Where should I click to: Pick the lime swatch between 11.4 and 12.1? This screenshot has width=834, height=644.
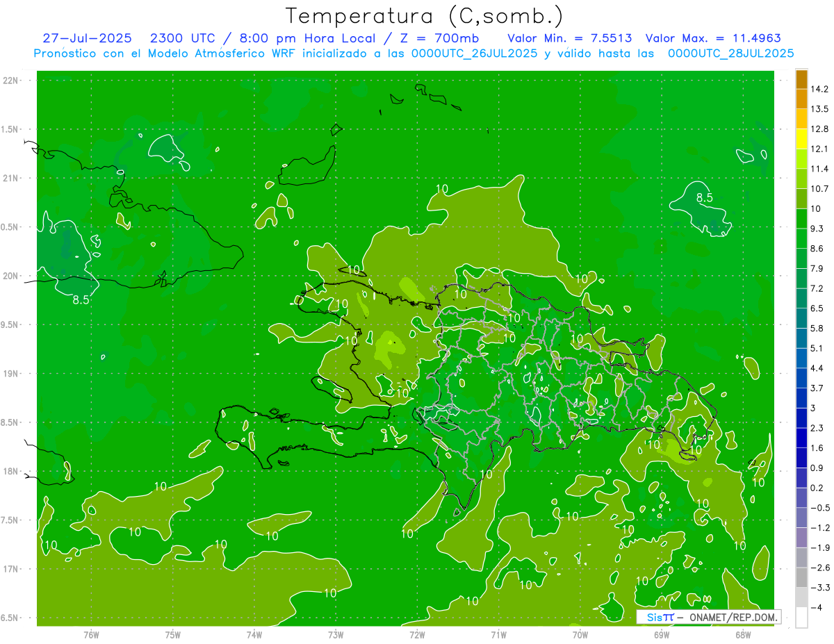[801, 158]
